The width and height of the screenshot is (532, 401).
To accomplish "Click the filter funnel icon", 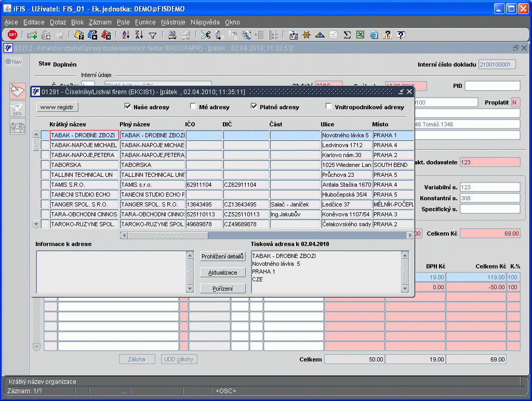I will coord(153,35).
